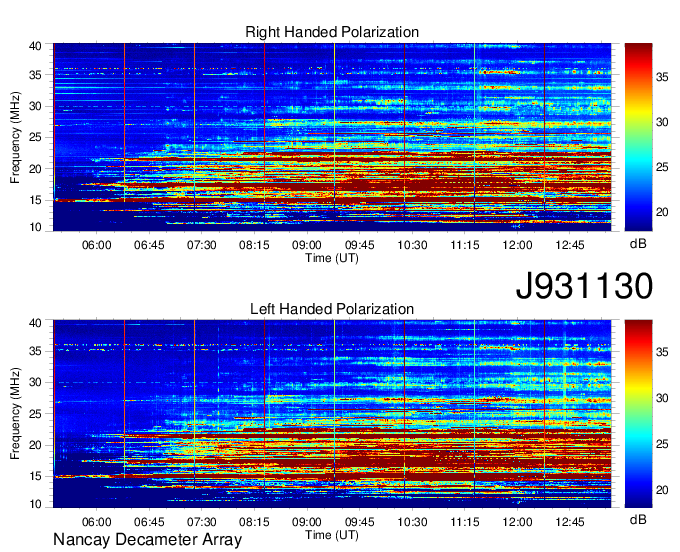Click the 40 MHz frequency tick, Right Handed plot
Image resolution: width=680 pixels, height=552 pixels.
pos(35,46)
